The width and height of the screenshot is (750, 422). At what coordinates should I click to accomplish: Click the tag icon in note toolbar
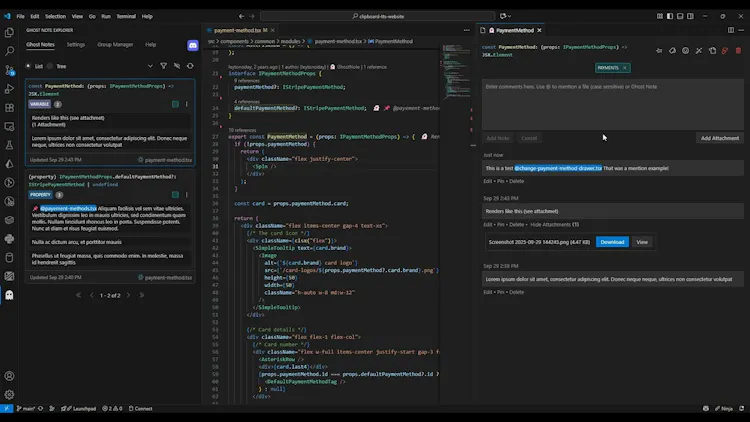click(x=673, y=50)
